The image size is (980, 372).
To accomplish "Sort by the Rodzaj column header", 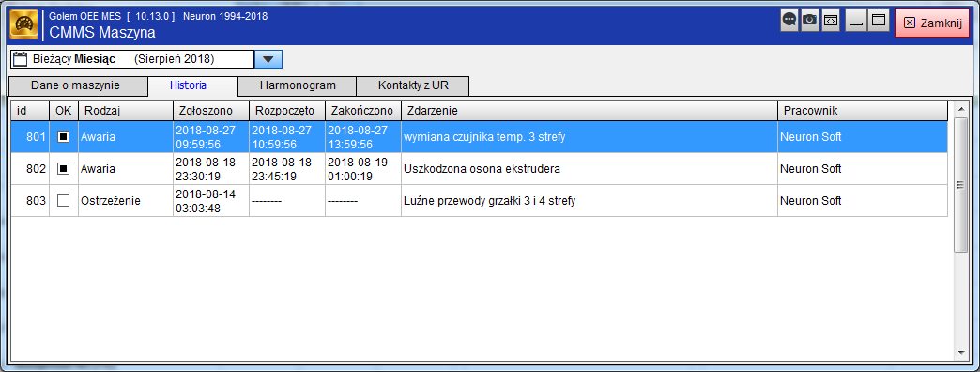I will point(126,111).
